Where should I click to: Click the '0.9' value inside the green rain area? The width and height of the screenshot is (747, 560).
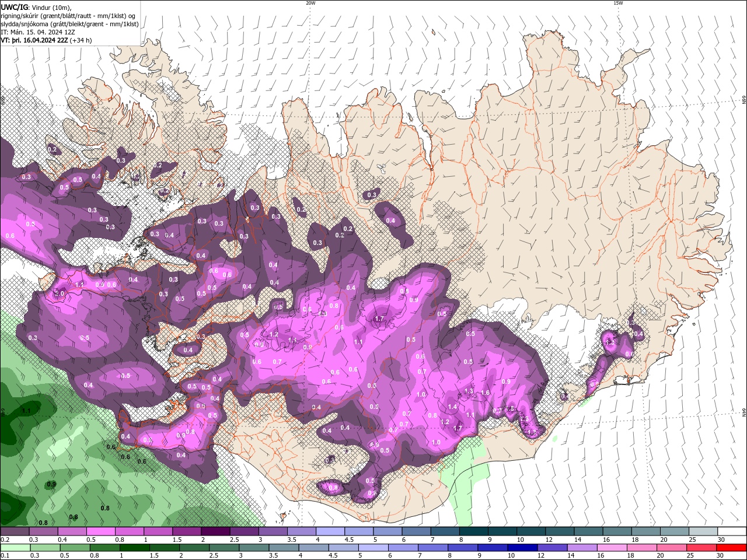pyautogui.click(x=51, y=484)
